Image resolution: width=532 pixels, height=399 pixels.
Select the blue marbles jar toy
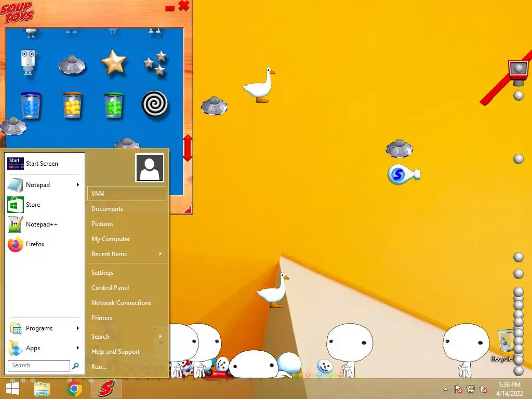click(31, 105)
